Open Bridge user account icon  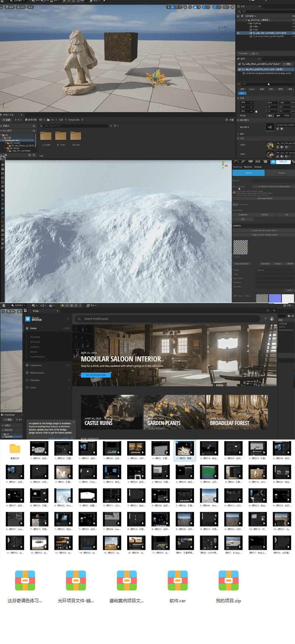coord(272,319)
